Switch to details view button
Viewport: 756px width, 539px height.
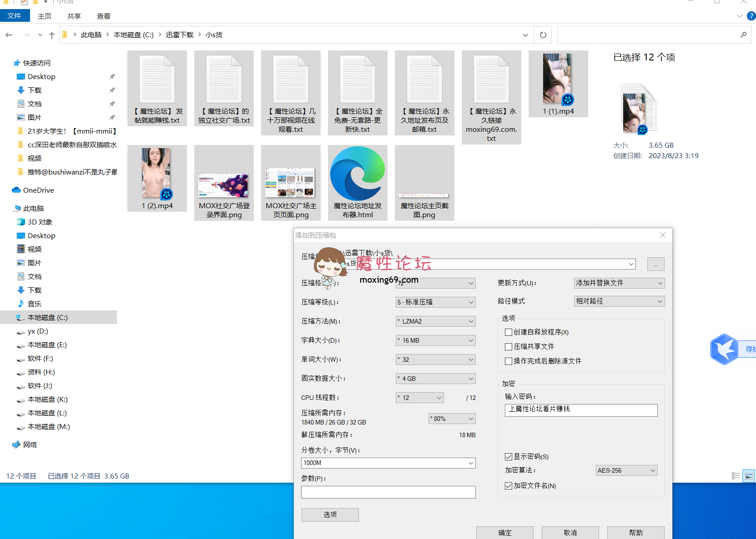point(736,476)
